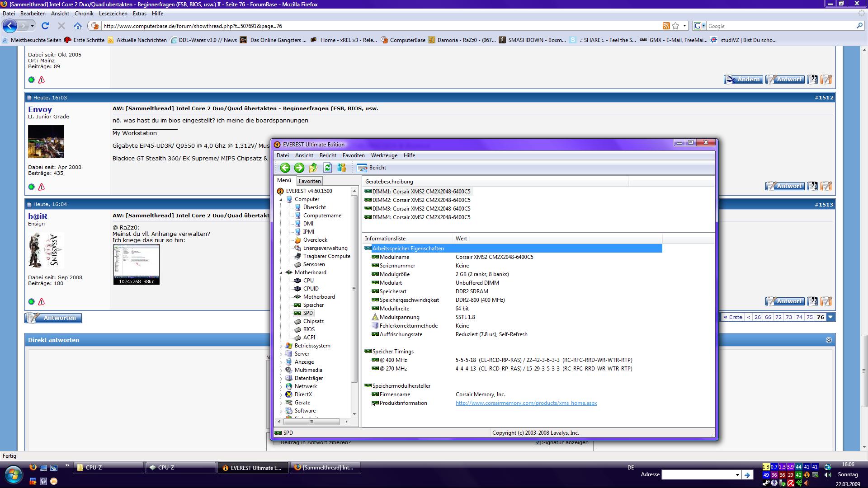Click the users icon in EVEREST toolbar
This screenshot has height=488, width=868.
click(342, 168)
